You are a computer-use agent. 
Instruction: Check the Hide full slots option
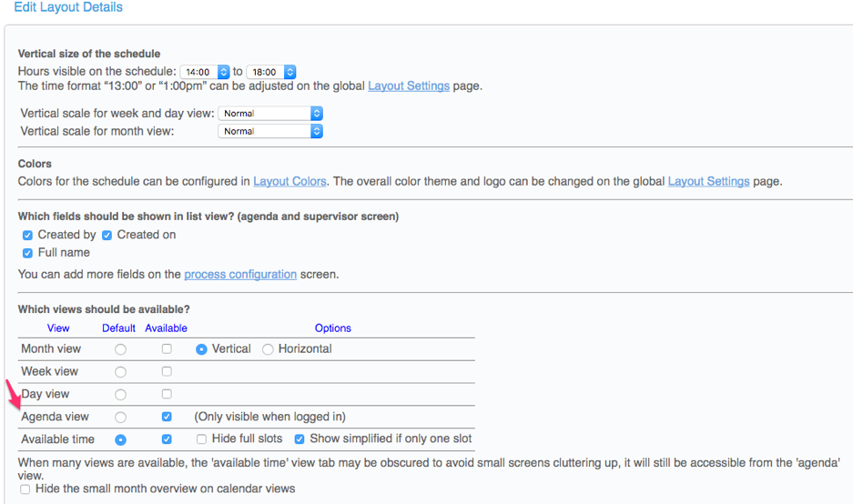(x=202, y=439)
